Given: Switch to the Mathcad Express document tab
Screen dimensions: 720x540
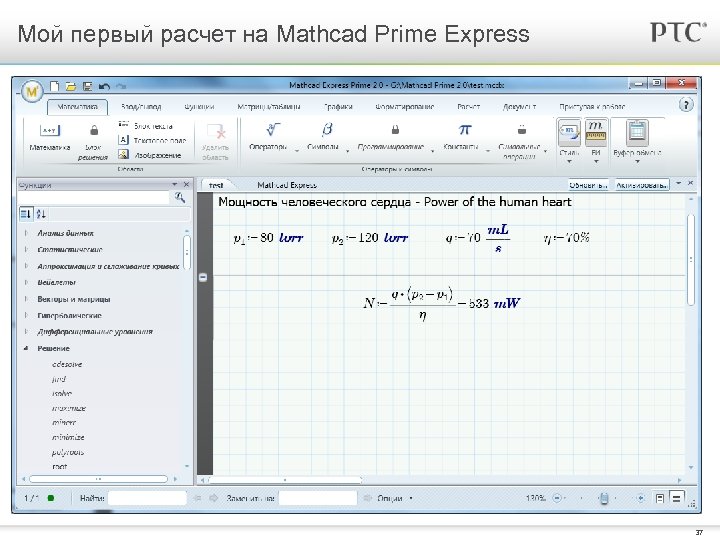Looking at the screenshot, I should (x=287, y=185).
